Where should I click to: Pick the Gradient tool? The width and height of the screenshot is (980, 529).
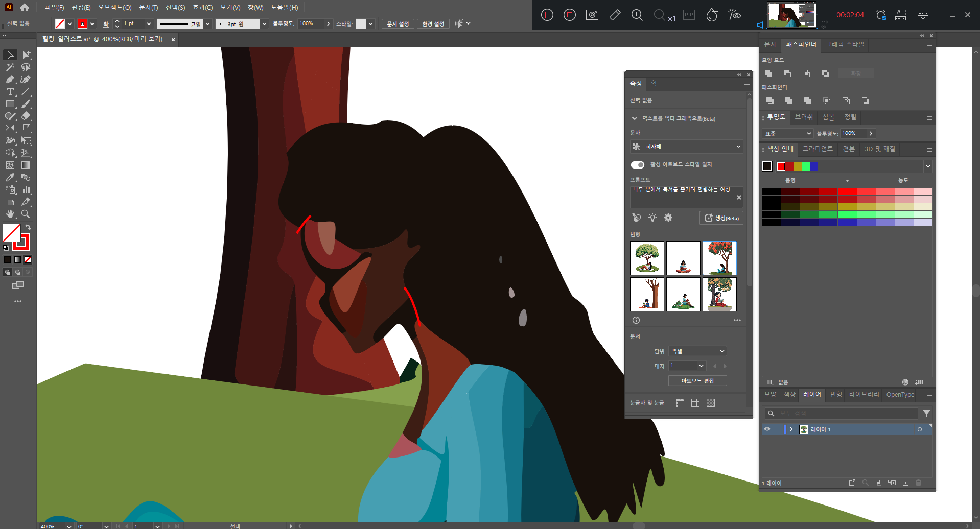pyautogui.click(x=26, y=165)
